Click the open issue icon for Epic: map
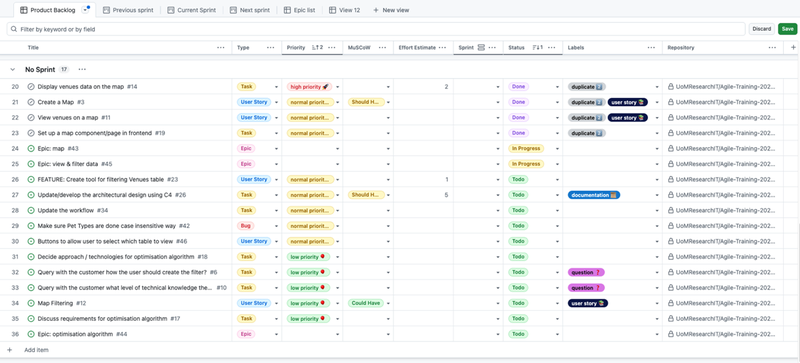 (x=31, y=149)
